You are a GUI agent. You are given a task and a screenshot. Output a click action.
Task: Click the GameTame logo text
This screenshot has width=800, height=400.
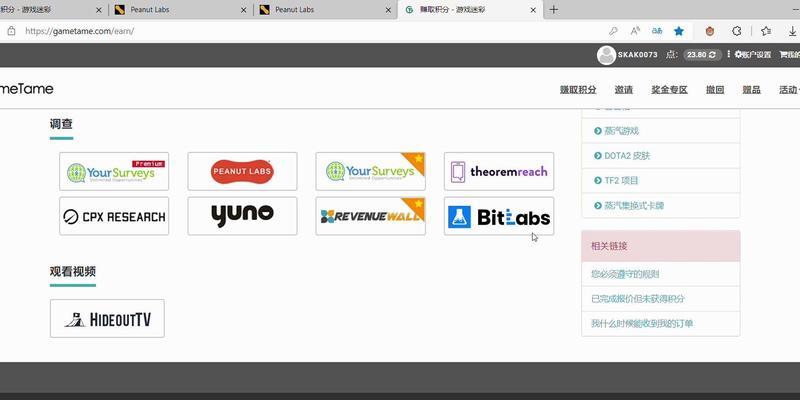(27, 89)
